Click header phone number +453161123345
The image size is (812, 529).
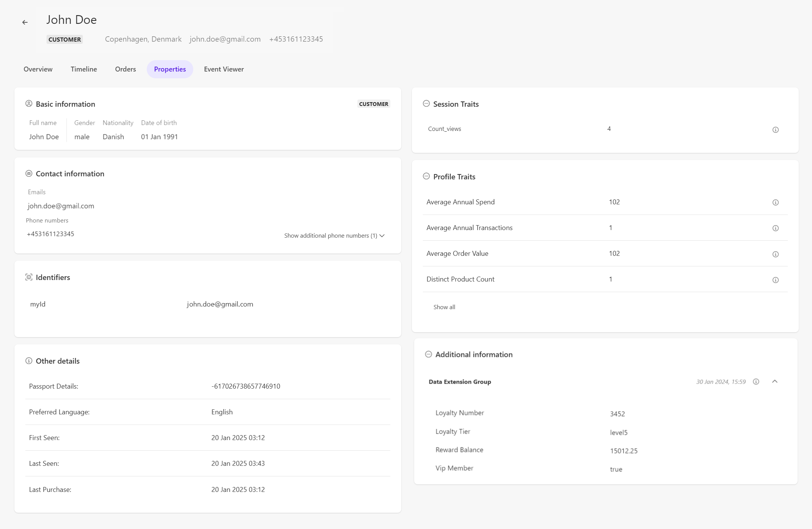click(x=296, y=39)
